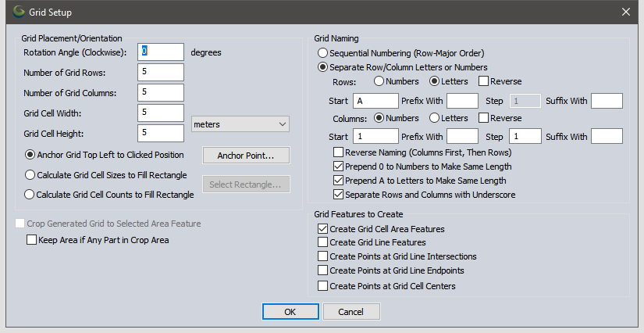Image resolution: width=644 pixels, height=333 pixels.
Task: Focus the Rotation Angle input field
Action: pos(161,52)
